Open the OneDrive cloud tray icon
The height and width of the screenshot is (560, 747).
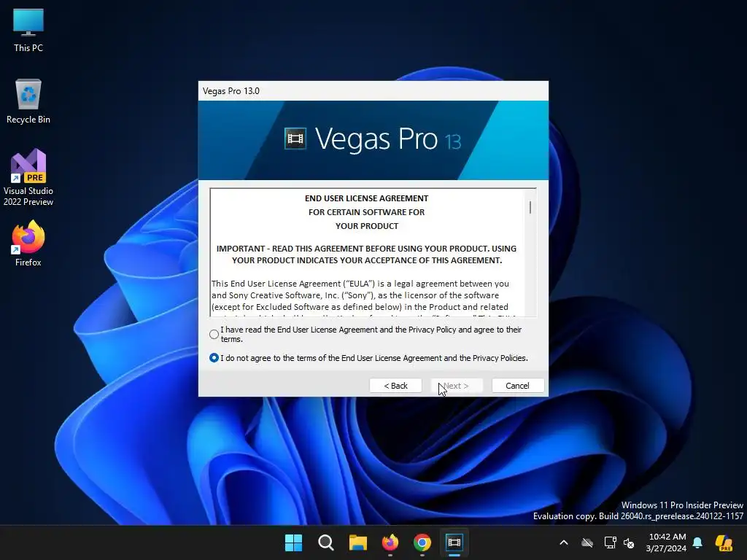coord(587,542)
